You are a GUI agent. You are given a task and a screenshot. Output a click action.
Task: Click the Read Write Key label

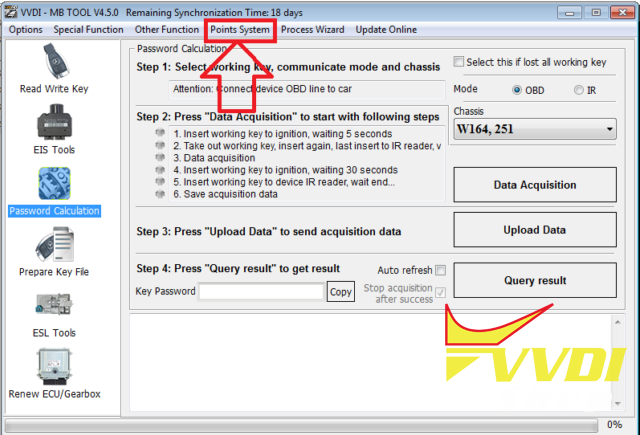pyautogui.click(x=54, y=89)
